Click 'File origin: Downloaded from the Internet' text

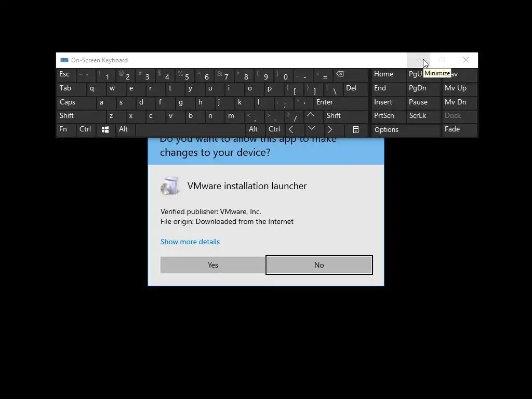(x=227, y=221)
